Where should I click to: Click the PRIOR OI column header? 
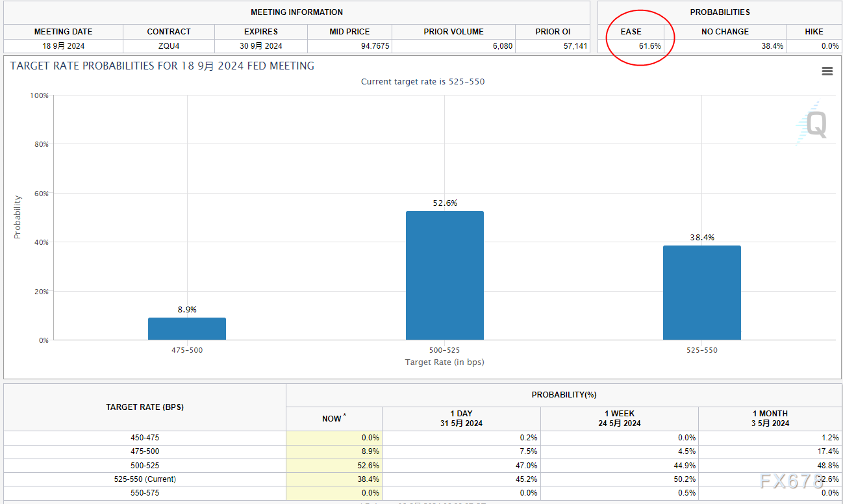(553, 32)
